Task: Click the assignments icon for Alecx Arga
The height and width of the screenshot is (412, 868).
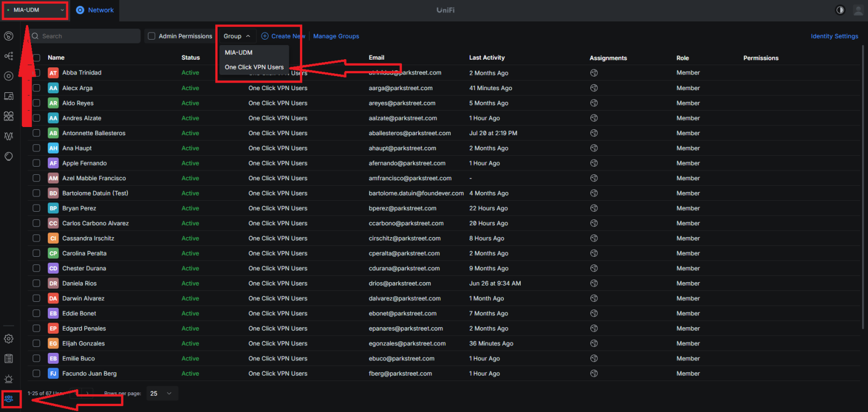Action: tap(594, 88)
